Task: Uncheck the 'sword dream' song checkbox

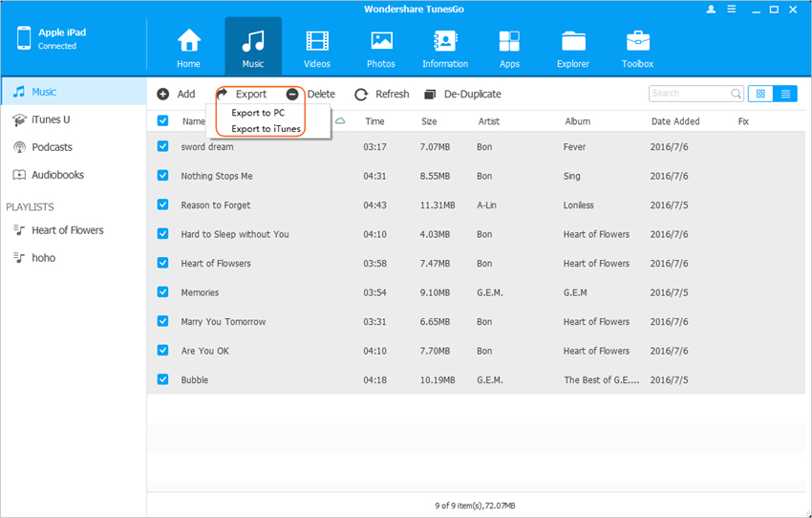Action: pos(162,146)
